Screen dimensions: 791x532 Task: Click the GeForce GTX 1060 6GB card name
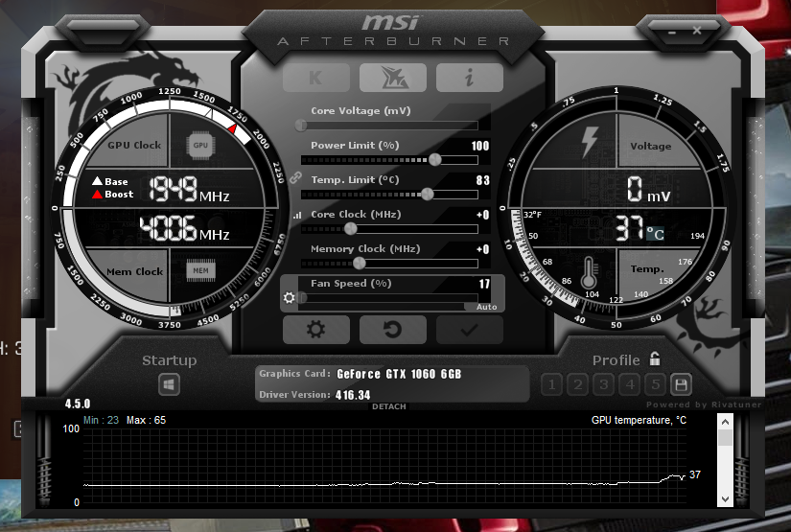click(x=399, y=374)
